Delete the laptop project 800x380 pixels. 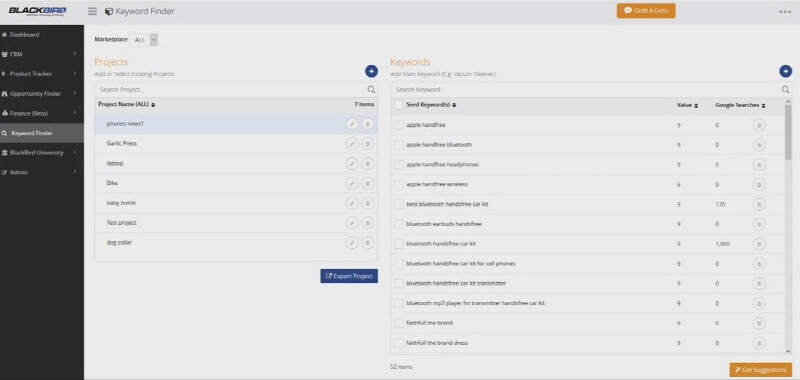pos(368,164)
